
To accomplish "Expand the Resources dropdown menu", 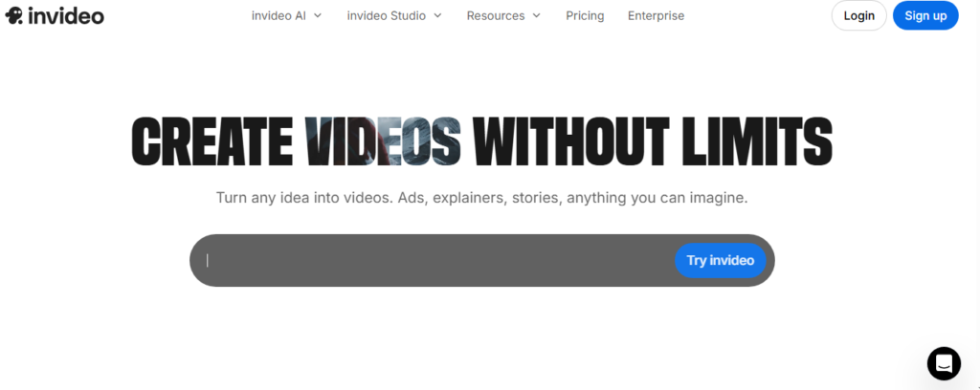I will tap(503, 15).
